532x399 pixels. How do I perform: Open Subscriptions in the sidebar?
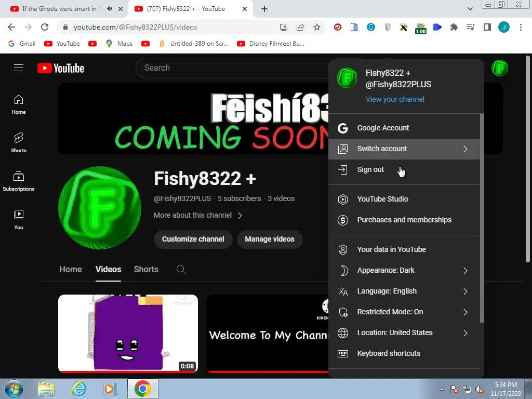tap(19, 181)
